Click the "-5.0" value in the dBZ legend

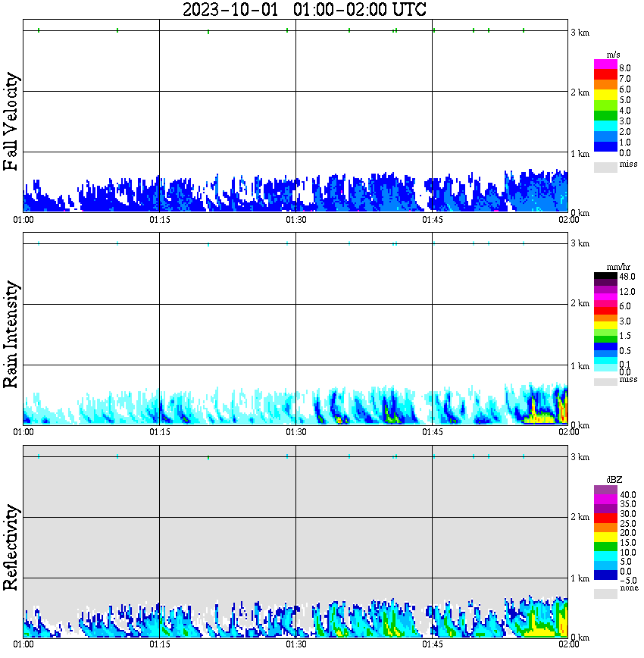click(x=628, y=581)
